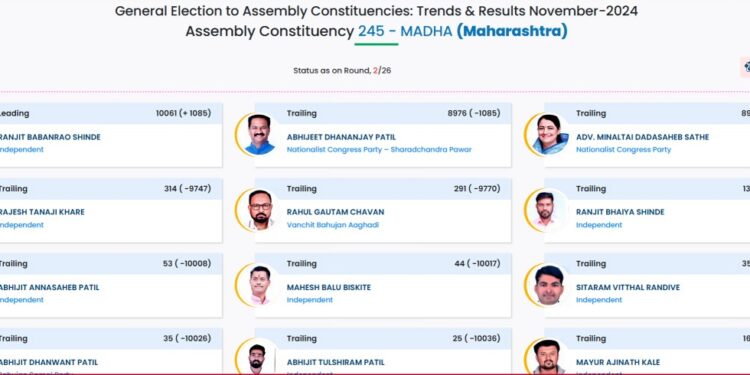Select the 245 - MADHA constituency heading
The width and height of the screenshot is (750, 375).
[405, 32]
